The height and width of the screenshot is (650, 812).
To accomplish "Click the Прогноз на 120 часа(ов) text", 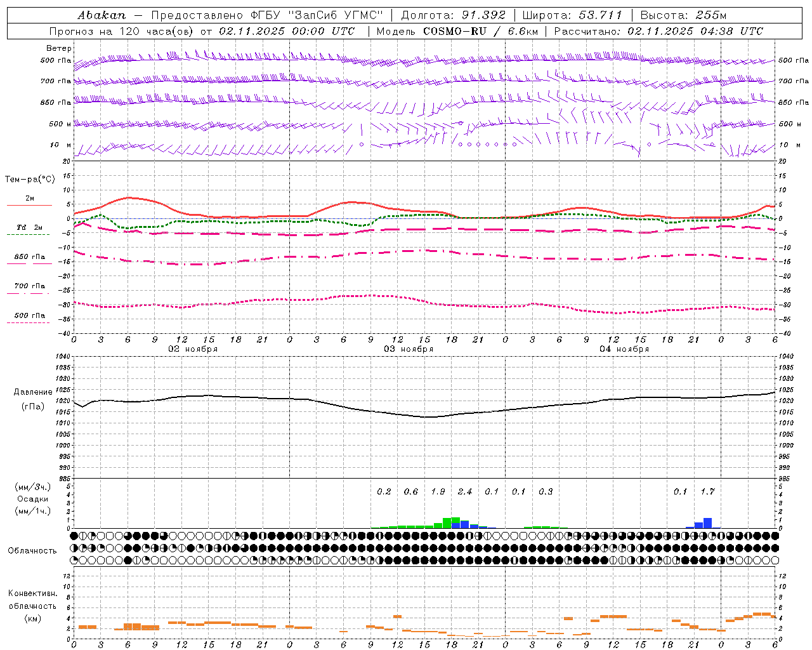I will (122, 31).
